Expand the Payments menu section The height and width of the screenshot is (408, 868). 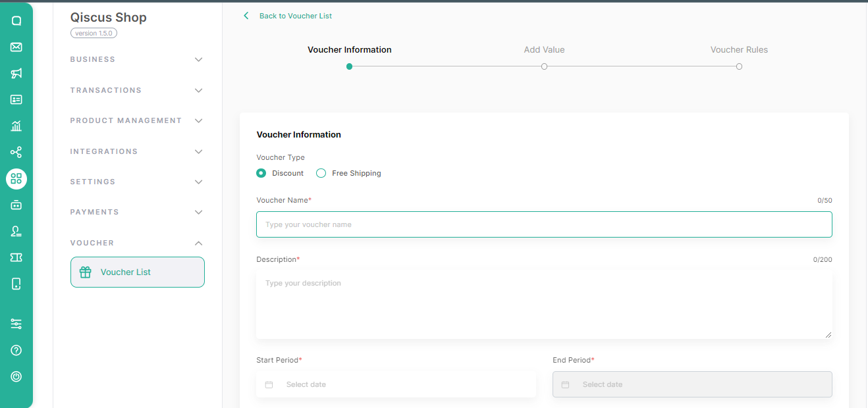coord(137,212)
